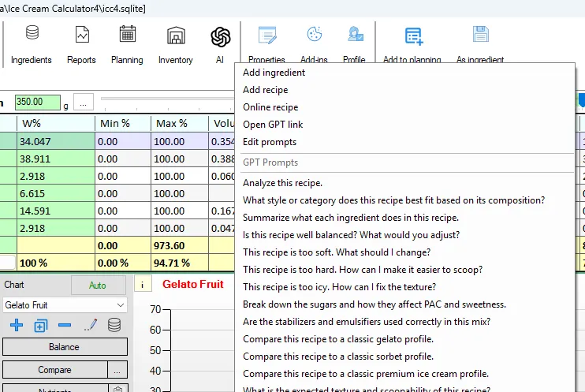Edit the chart with pencil icon

point(91,325)
